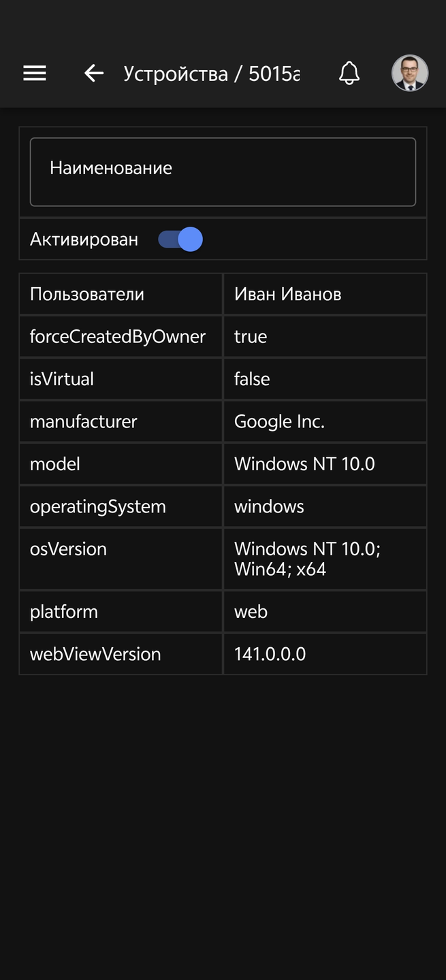Click the model value Windows NT 10.0

pyautogui.click(x=304, y=464)
